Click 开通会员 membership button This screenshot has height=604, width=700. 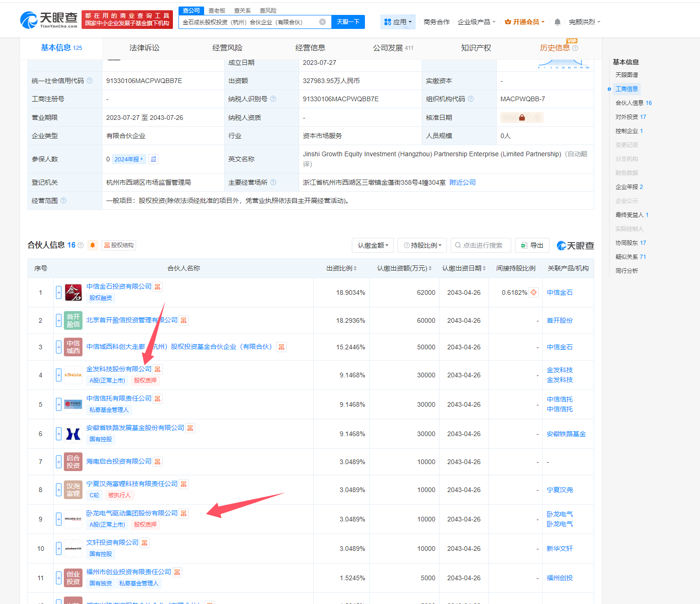pyautogui.click(x=525, y=22)
